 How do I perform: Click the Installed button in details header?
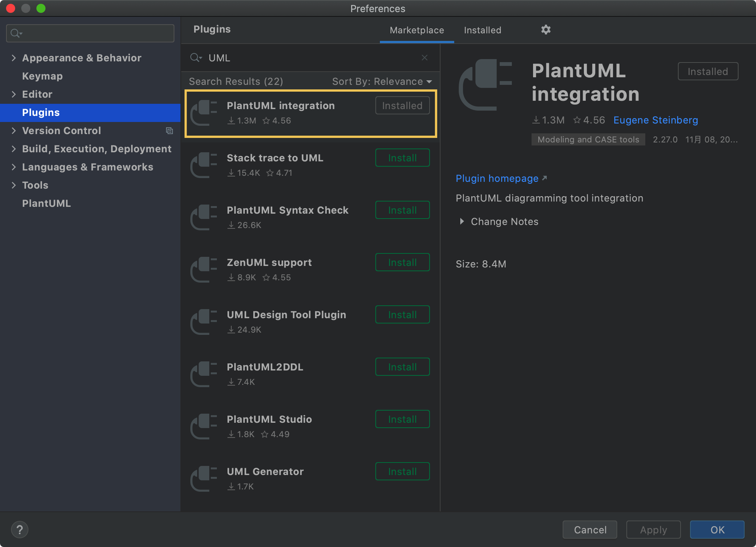tap(708, 71)
